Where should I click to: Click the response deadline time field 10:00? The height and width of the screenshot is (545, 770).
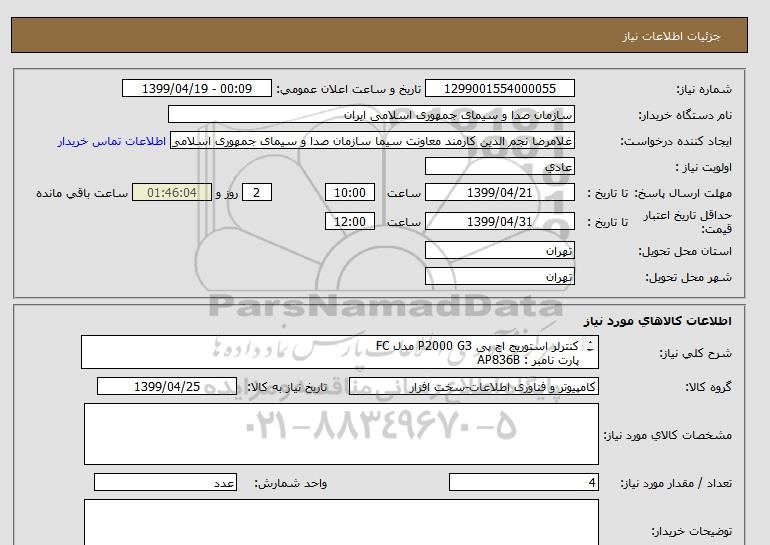[x=350, y=192]
